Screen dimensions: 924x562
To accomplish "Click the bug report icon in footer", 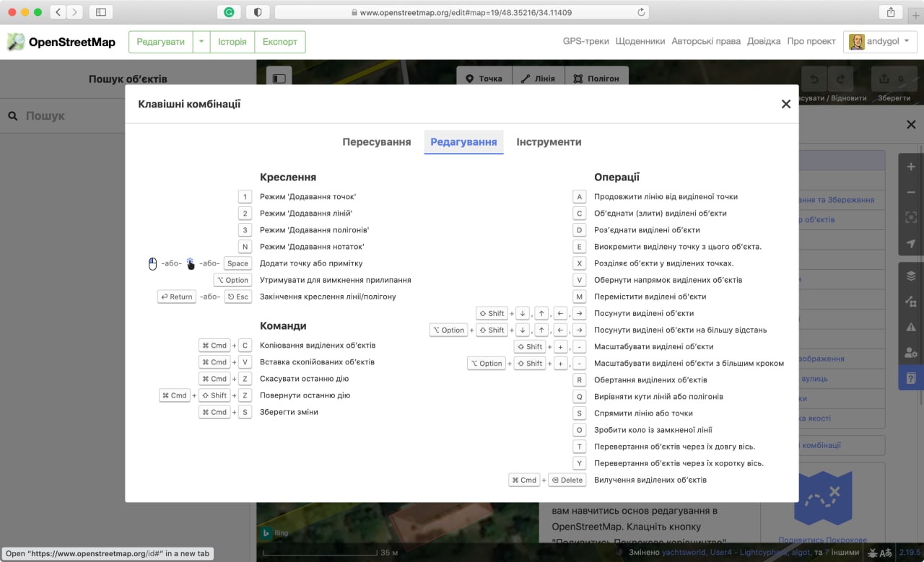I will pyautogui.click(x=872, y=553).
